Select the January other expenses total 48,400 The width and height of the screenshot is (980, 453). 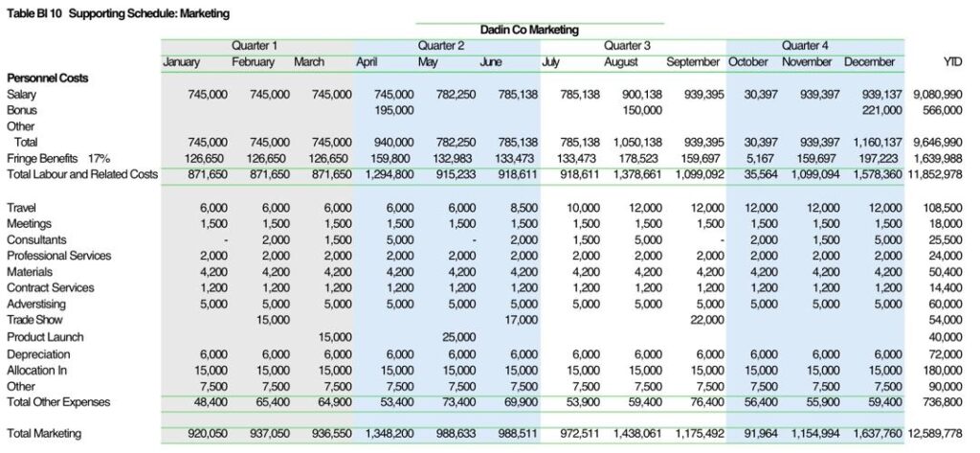[x=210, y=402]
